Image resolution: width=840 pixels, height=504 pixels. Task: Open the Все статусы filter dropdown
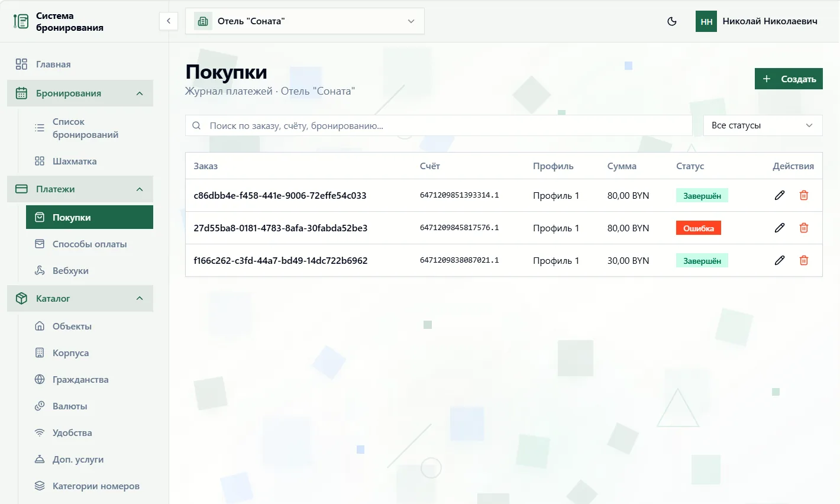[x=763, y=125]
